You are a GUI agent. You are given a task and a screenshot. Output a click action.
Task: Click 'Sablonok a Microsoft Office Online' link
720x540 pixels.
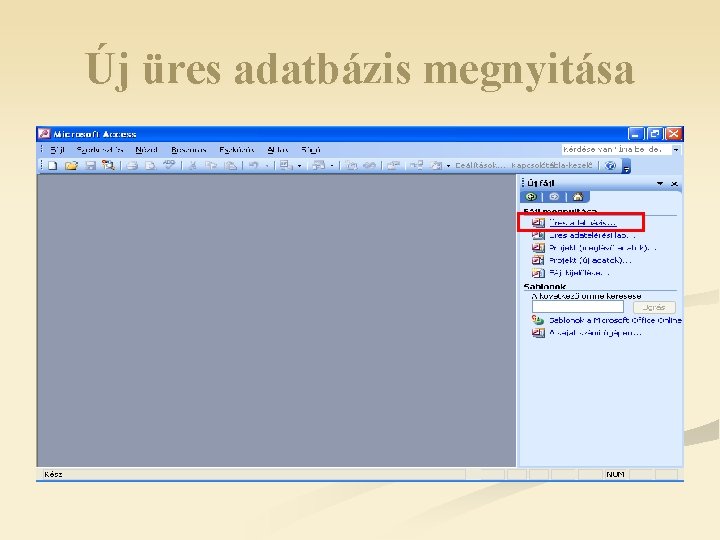(615, 320)
